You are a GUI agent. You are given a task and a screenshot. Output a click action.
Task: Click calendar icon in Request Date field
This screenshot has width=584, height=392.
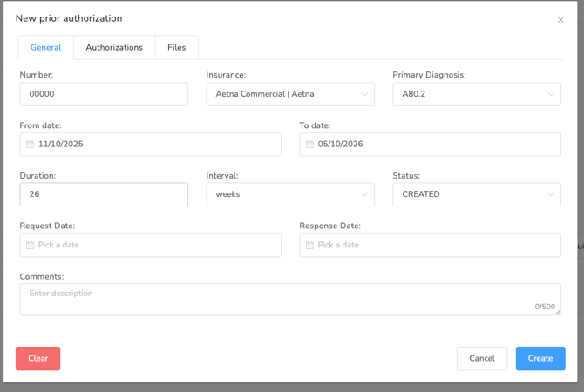[30, 246]
